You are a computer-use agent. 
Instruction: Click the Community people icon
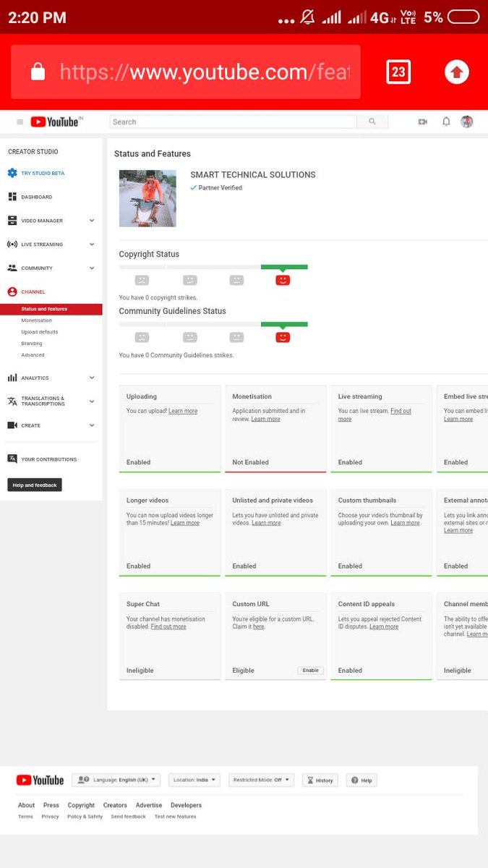(12, 268)
